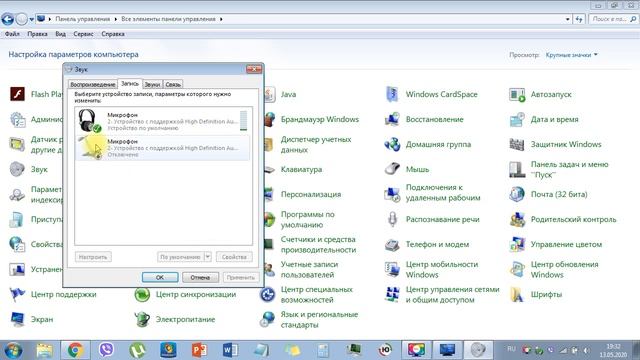Open the Звук speaker icon in Control Panel
This screenshot has height=360, width=640.
(x=17, y=169)
